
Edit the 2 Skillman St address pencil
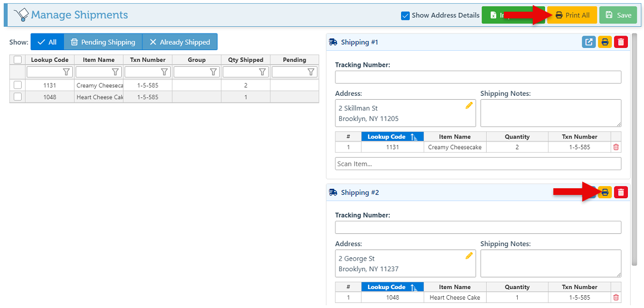(x=469, y=105)
